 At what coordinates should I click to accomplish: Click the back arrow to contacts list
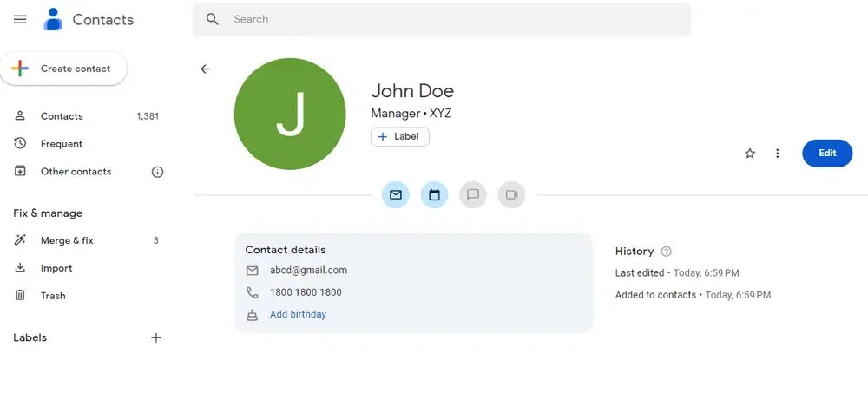point(205,69)
